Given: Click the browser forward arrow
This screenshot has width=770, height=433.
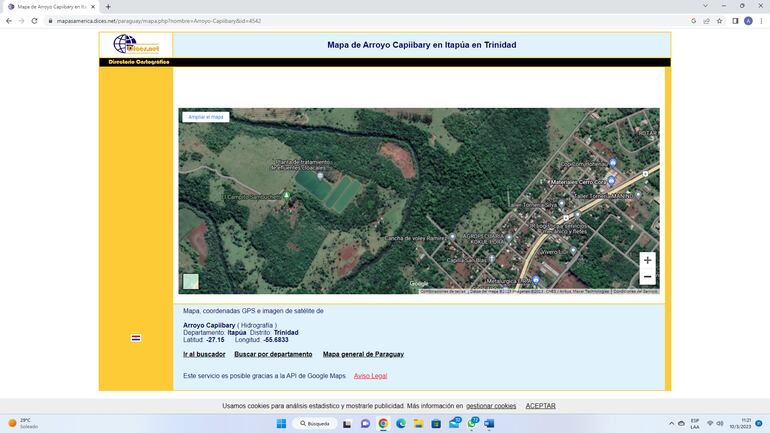Looking at the screenshot, I should pyautogui.click(x=22, y=21).
